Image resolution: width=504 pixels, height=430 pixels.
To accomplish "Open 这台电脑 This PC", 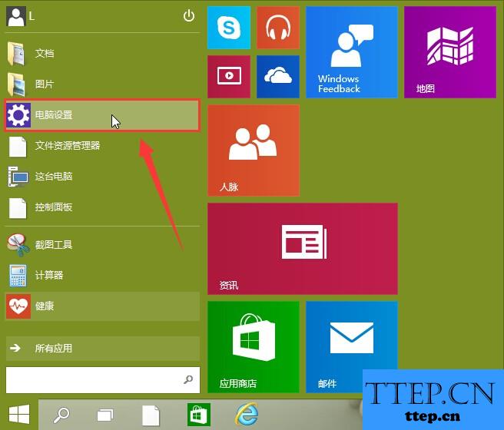I will (x=102, y=177).
